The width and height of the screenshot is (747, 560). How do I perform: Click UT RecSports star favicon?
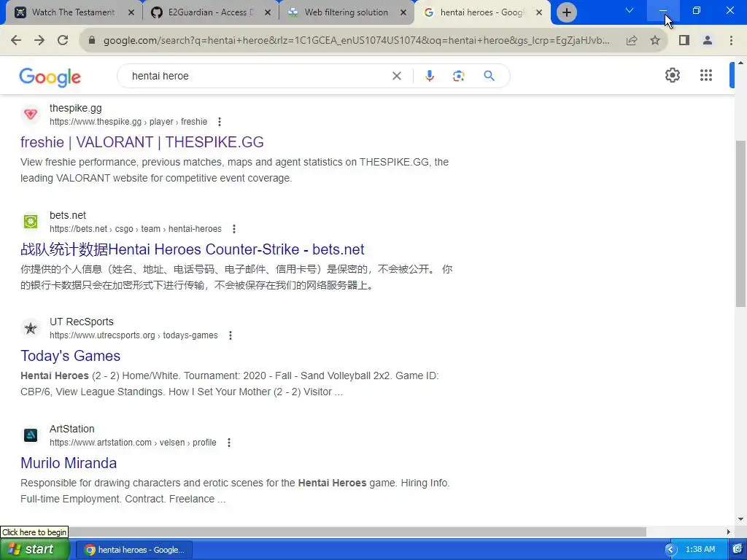pyautogui.click(x=31, y=328)
